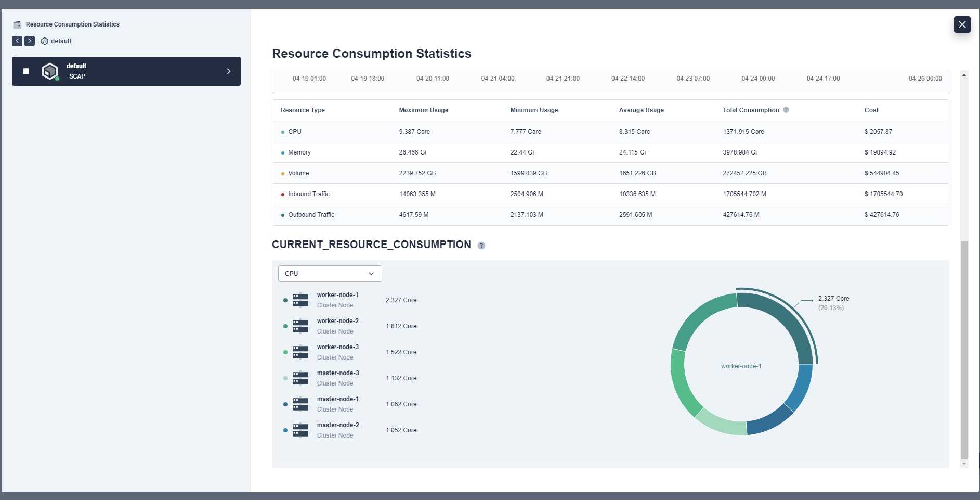
Task: Select the master-node-2 list entry
Action: coord(337,430)
